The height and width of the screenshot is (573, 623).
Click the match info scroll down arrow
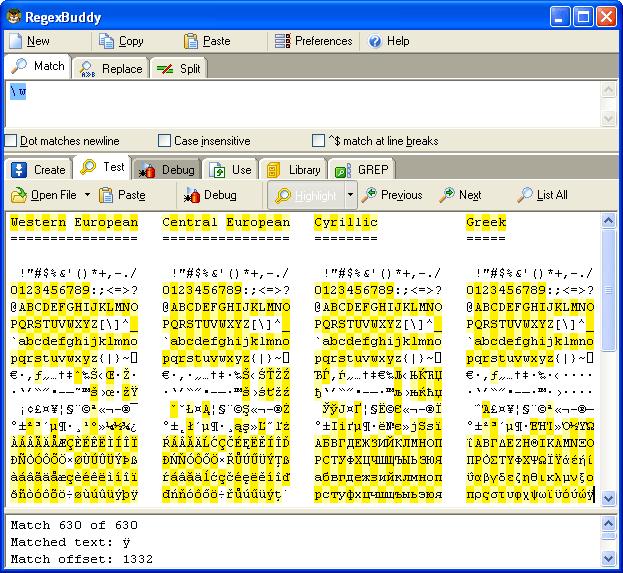pos(608,559)
